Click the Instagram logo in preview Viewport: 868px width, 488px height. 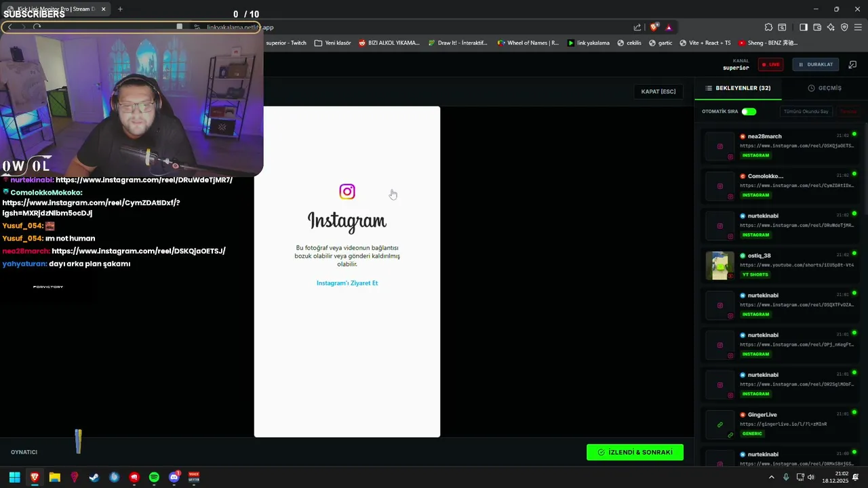[x=347, y=192]
